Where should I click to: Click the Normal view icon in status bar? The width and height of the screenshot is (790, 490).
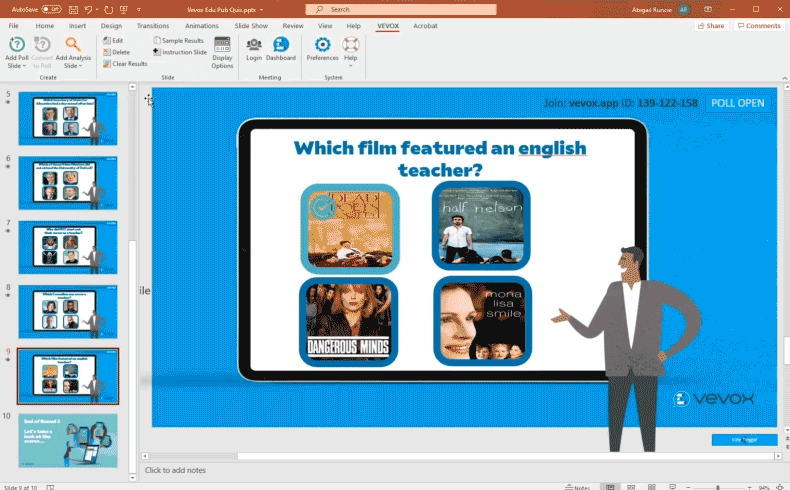coord(610,486)
